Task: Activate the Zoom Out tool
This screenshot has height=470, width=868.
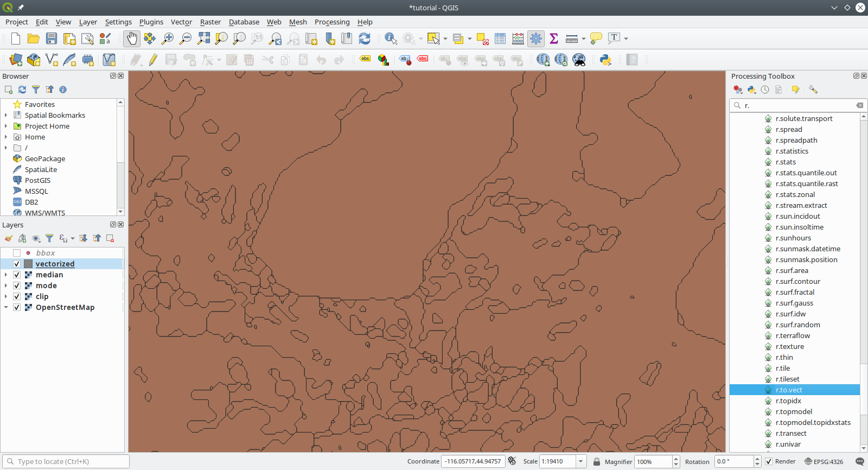Action: tap(186, 39)
